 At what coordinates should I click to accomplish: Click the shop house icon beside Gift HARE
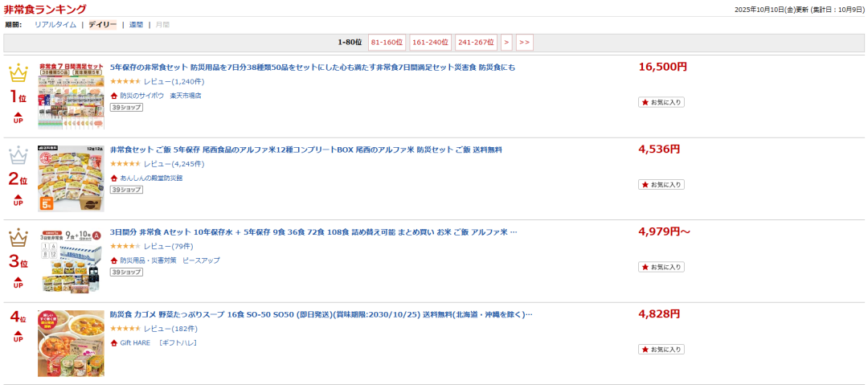[x=114, y=343]
